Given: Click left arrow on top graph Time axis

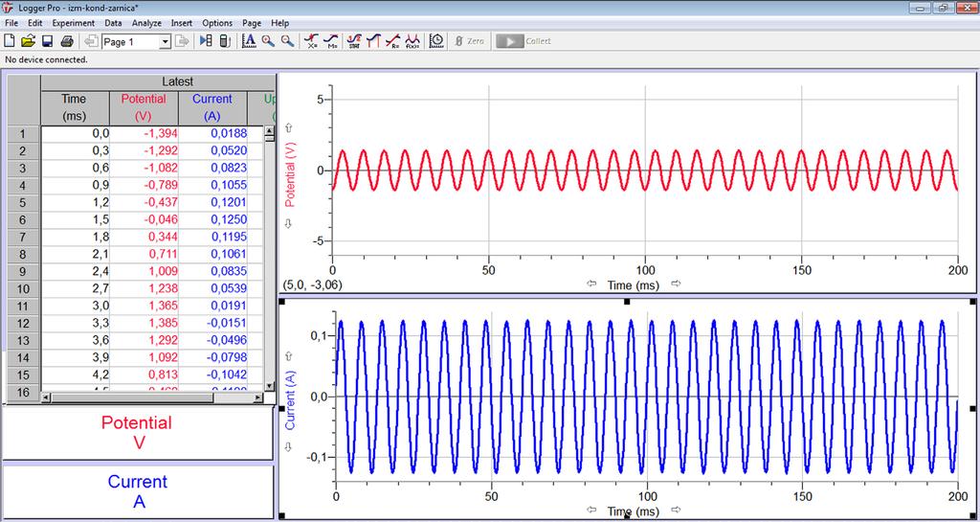Looking at the screenshot, I should tap(591, 284).
